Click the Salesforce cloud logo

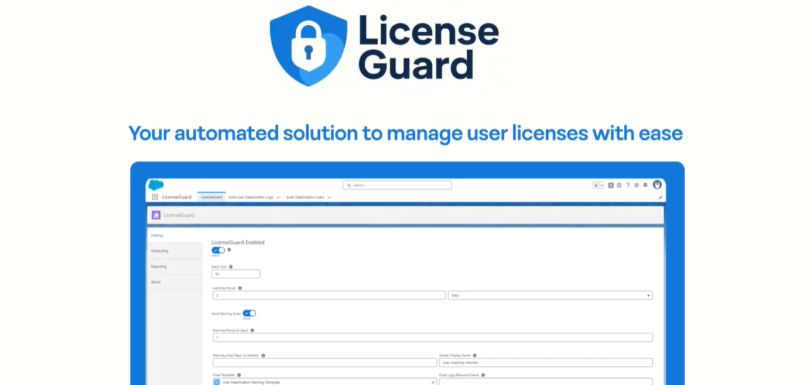point(155,185)
